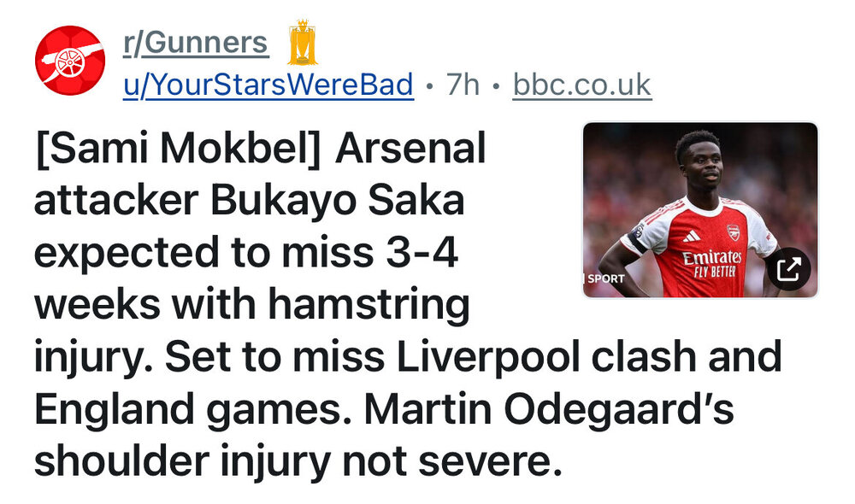Click the Arsenal crest on the jersey
Image resolution: width=855 pixels, height=504 pixels.
point(733,231)
